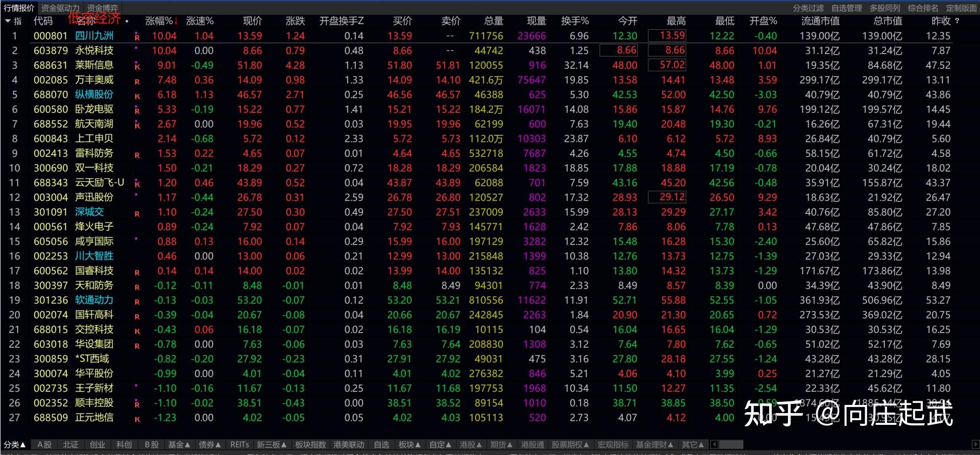
Task: Click the K marker beside 云天励飞-U
Action: point(137,183)
